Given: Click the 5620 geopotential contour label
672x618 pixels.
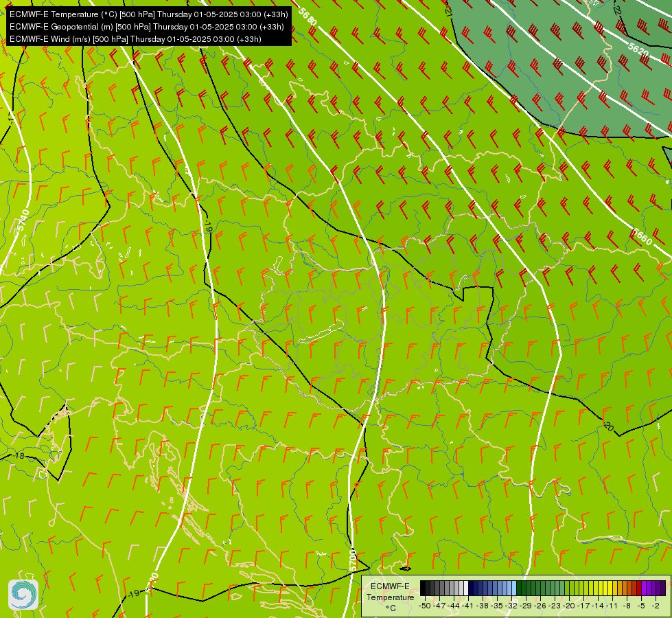Looking at the screenshot, I should coord(638,49).
